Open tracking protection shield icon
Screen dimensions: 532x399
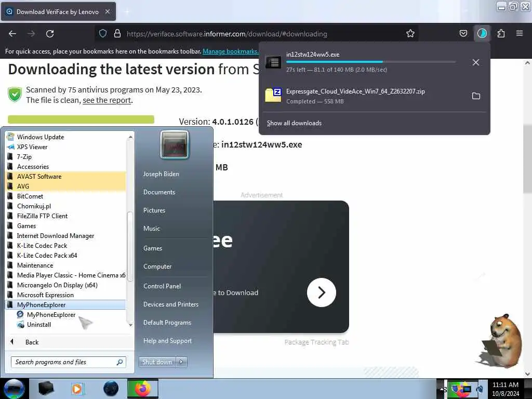(103, 34)
